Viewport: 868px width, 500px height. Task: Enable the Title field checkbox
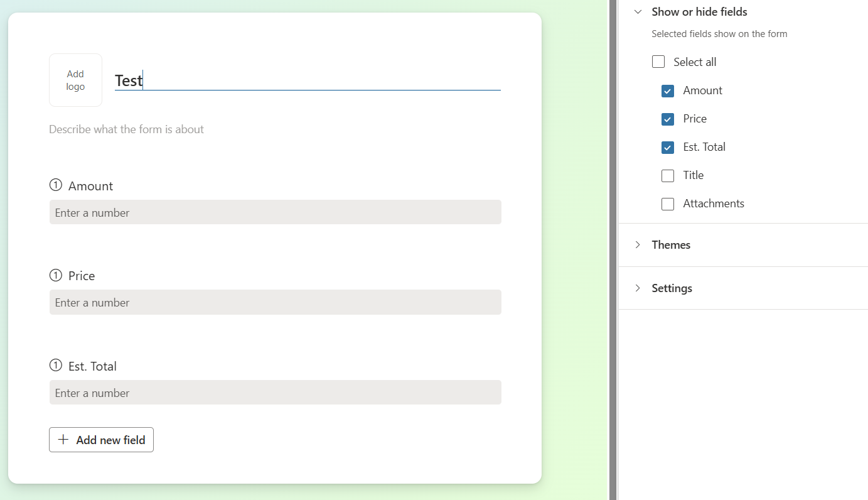(667, 175)
